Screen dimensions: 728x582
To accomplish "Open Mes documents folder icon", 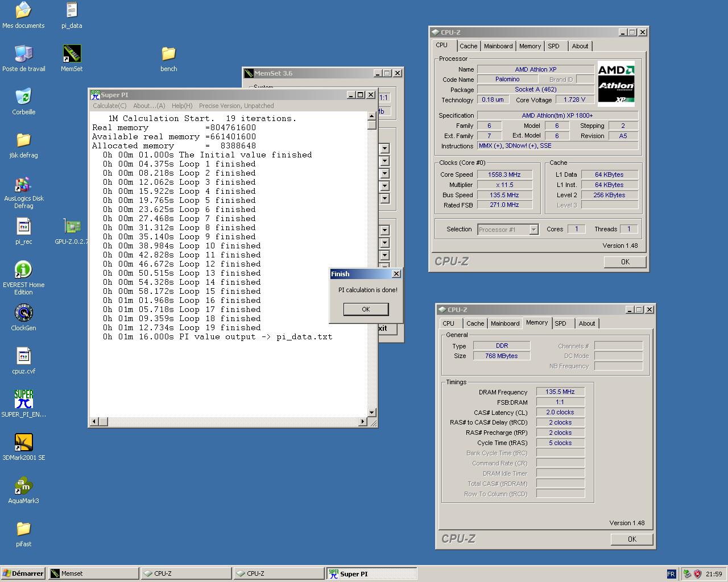I will click(x=23, y=10).
